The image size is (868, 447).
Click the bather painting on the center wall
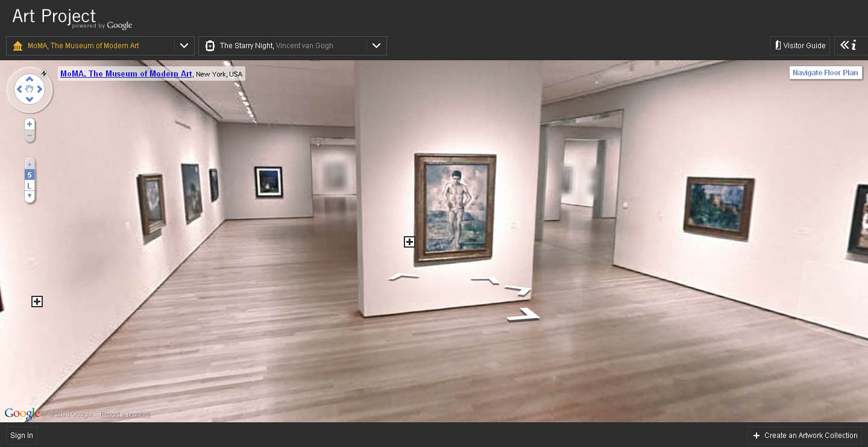coord(456,208)
